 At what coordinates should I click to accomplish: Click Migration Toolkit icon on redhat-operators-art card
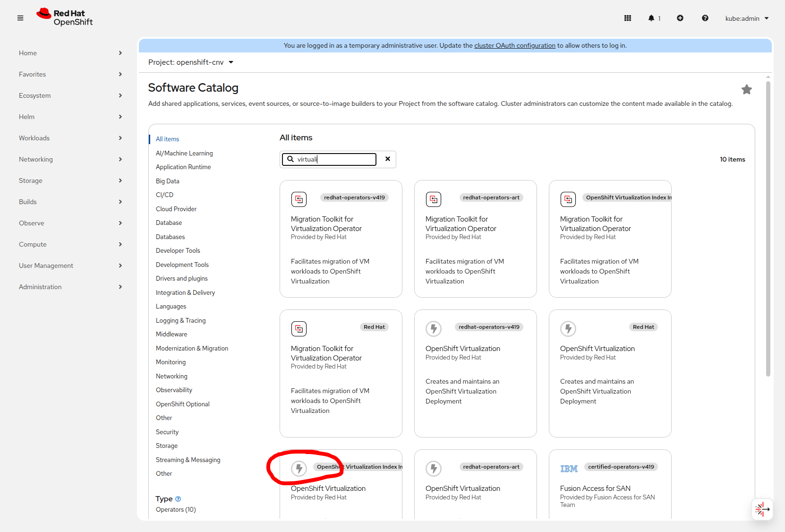tap(434, 199)
